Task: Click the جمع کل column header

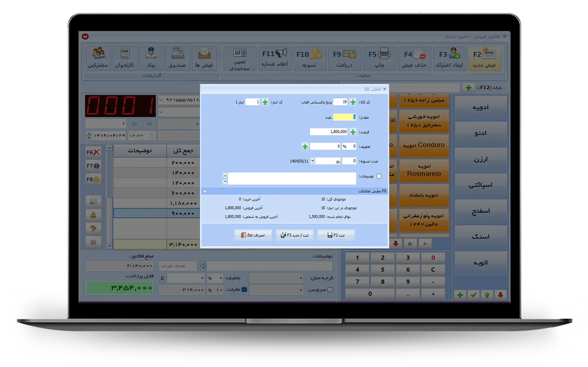Action: [183, 151]
